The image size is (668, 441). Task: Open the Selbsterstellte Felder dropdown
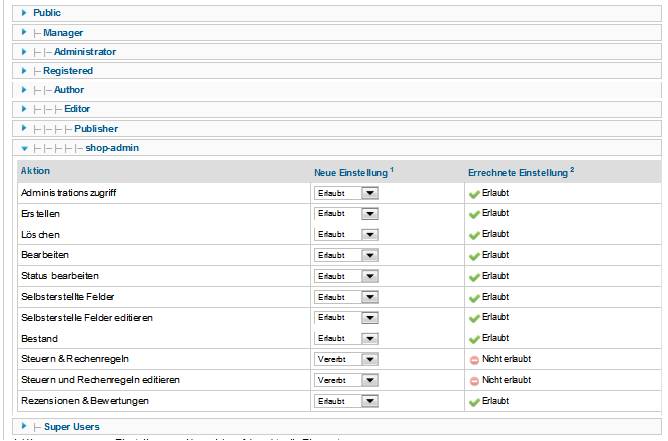pyautogui.click(x=346, y=297)
